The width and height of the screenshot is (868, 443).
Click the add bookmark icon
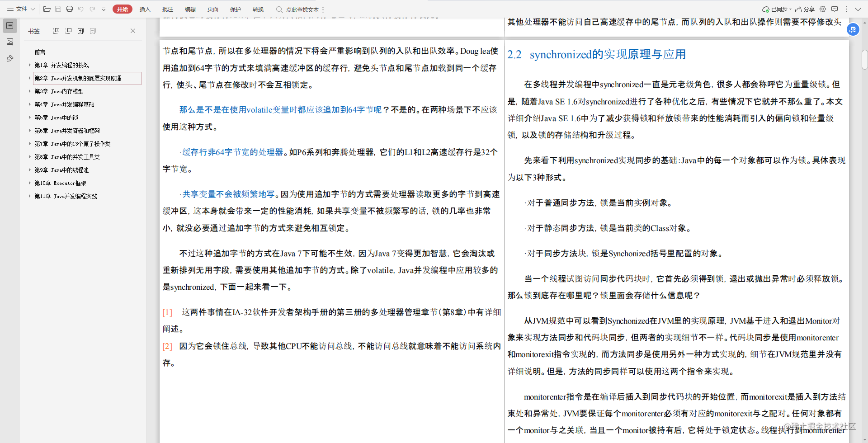pyautogui.click(x=80, y=31)
